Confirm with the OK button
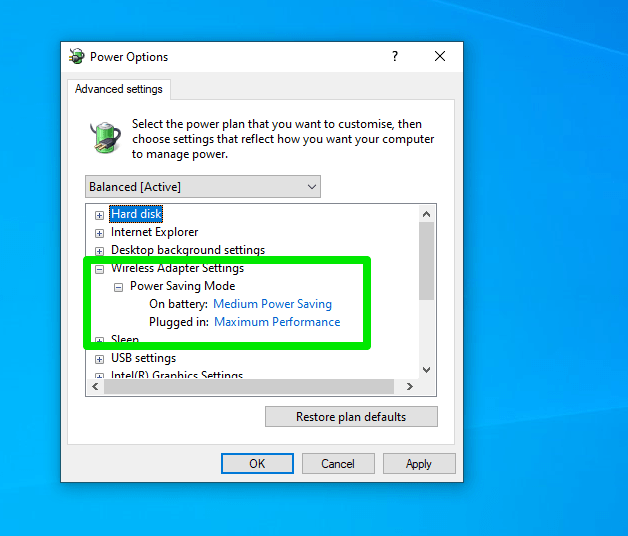628x536 pixels. (x=257, y=463)
